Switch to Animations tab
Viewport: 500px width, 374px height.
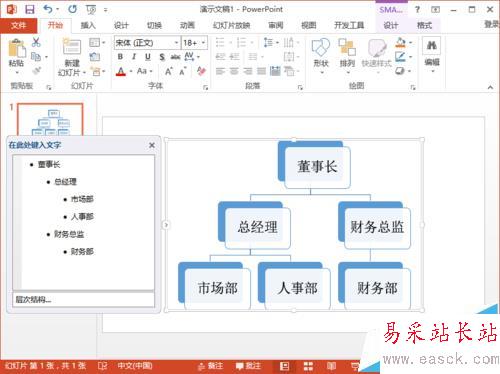187,25
